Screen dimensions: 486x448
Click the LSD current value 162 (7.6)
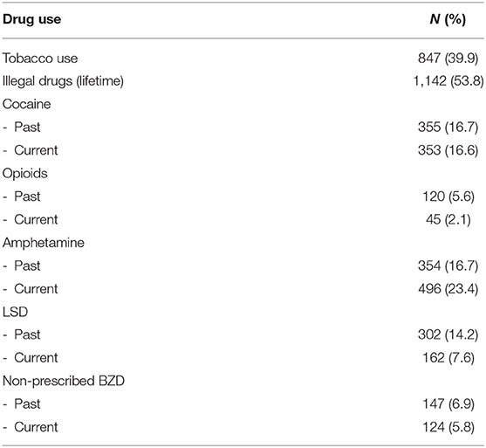click(x=448, y=358)
